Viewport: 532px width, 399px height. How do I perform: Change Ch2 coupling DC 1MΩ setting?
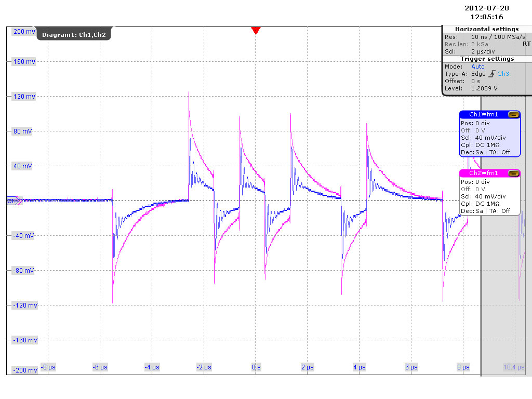[489, 204]
